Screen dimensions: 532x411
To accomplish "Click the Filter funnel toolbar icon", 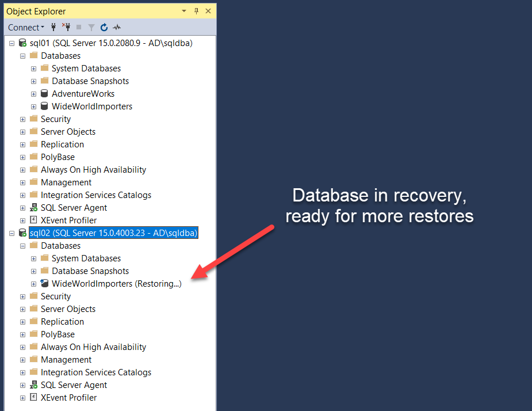I will (x=91, y=28).
